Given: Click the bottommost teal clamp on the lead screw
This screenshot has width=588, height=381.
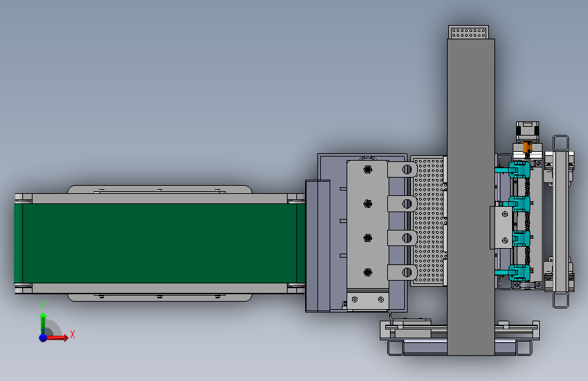Looking at the screenshot, I should click(520, 273).
